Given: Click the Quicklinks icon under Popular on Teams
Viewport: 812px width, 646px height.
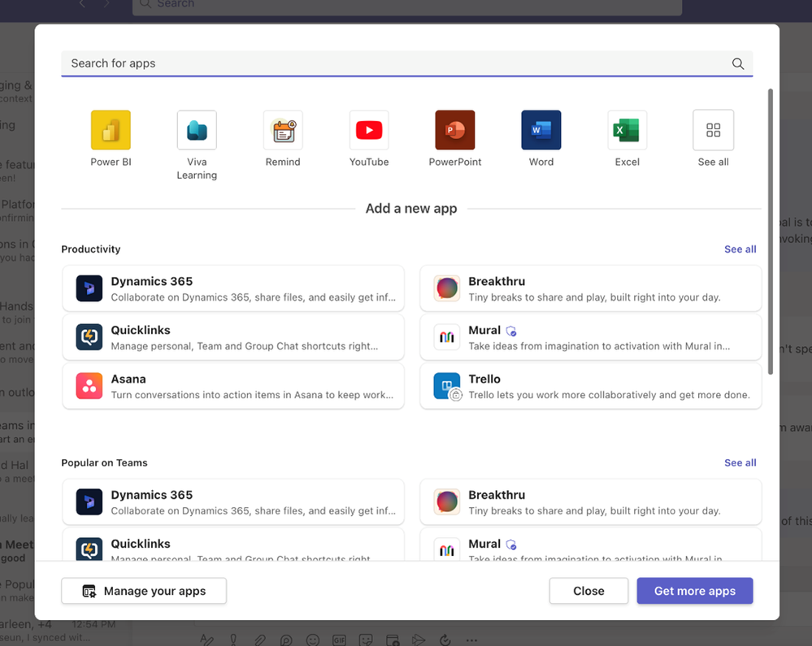Looking at the screenshot, I should [89, 548].
